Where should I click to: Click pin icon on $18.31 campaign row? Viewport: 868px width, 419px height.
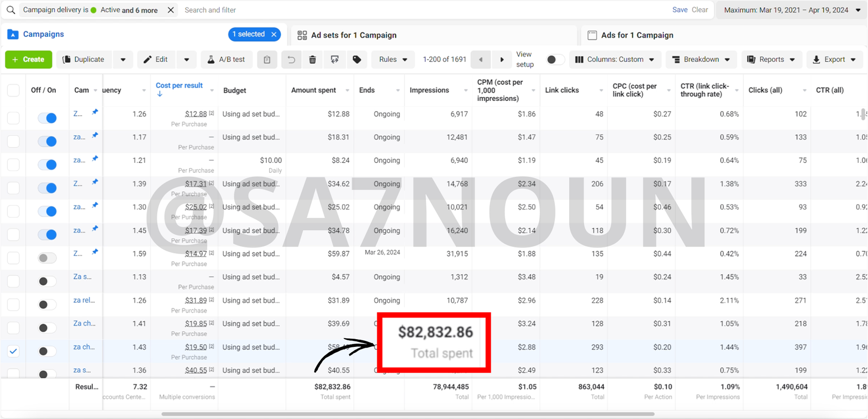95,135
